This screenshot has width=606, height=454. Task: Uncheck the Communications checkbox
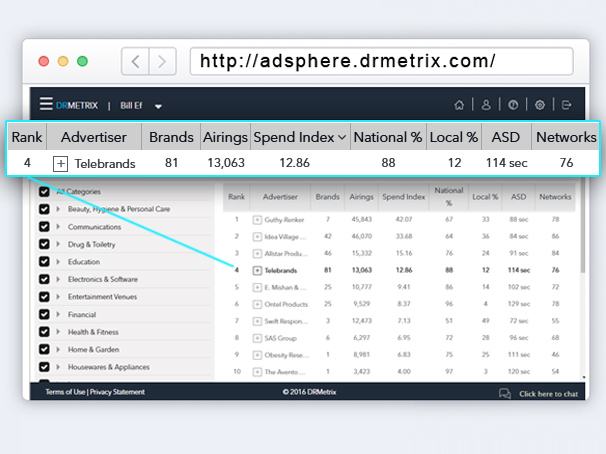click(44, 227)
